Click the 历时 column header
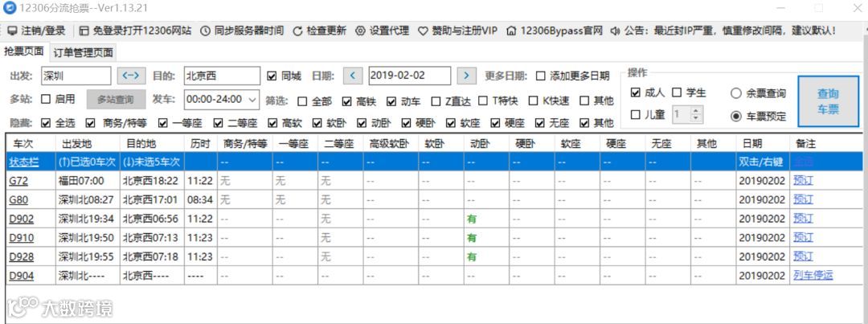 tap(200, 143)
